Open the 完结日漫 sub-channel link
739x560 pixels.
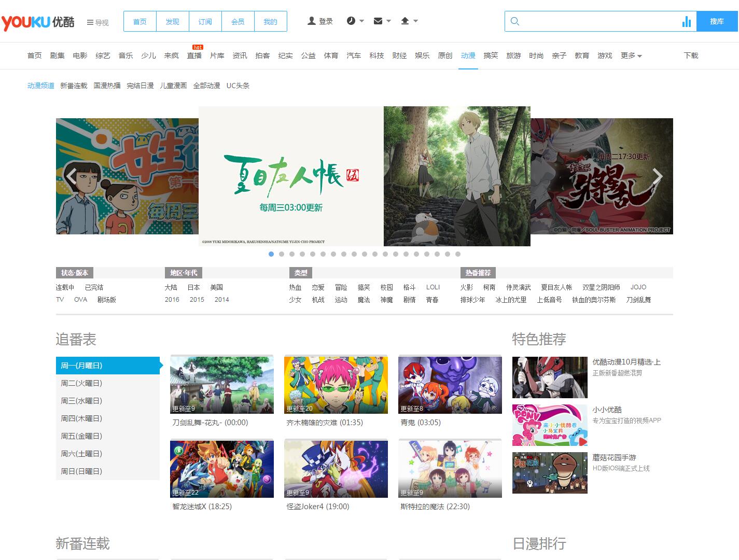(140, 86)
